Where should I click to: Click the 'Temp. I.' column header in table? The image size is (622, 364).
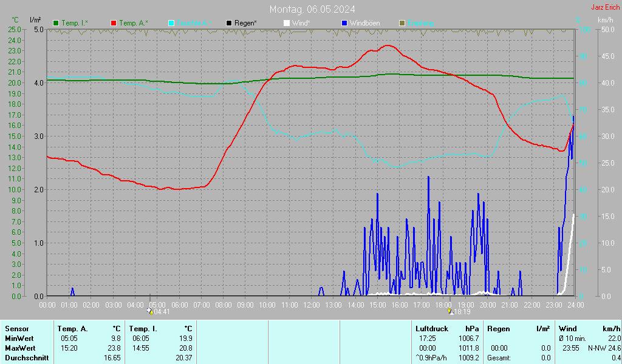pyautogui.click(x=143, y=329)
